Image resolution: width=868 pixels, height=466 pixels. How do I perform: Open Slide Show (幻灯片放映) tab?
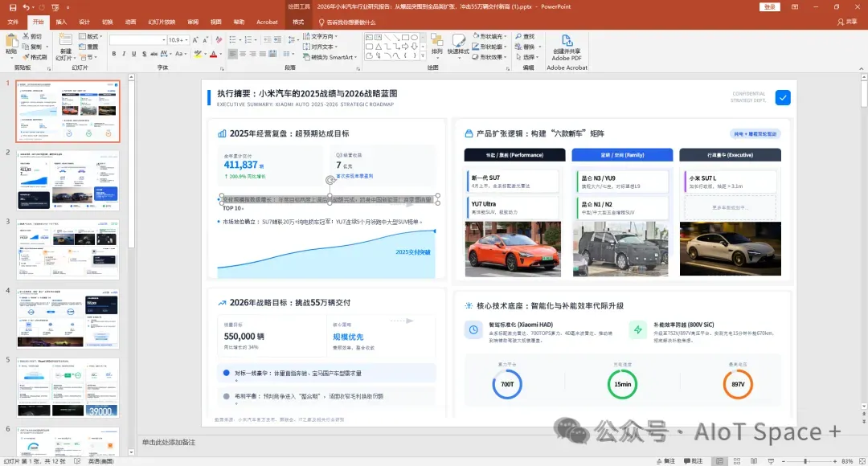click(x=162, y=22)
